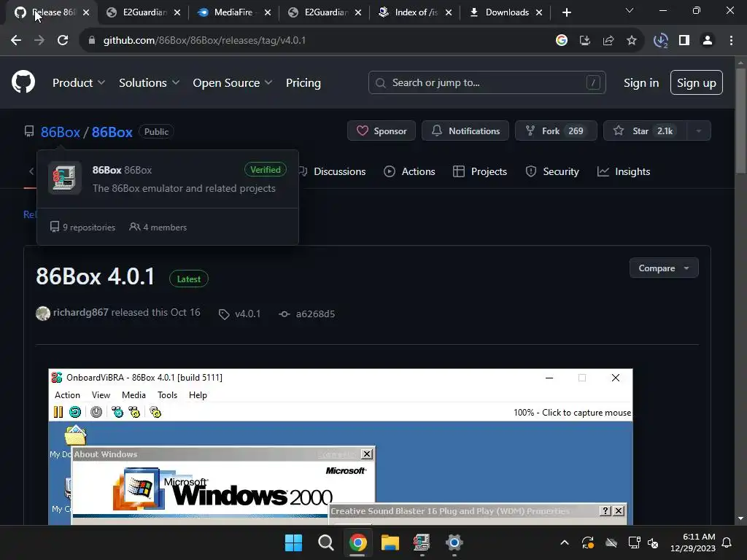Image resolution: width=747 pixels, height=560 pixels.
Task: Expand the Product menu
Action: coord(79,83)
